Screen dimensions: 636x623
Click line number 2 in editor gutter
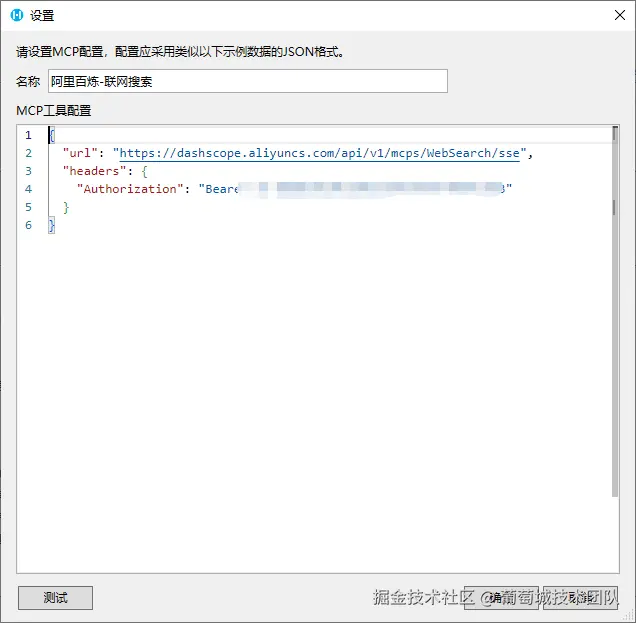click(x=28, y=153)
